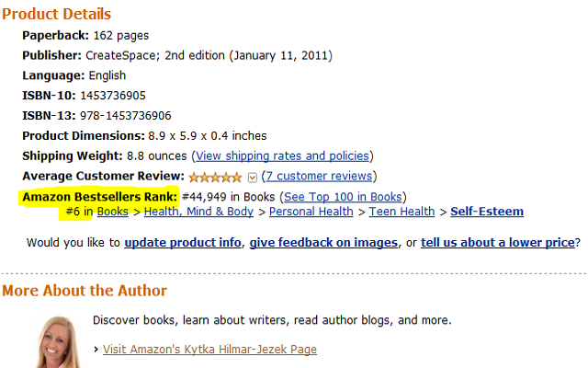
Task: Select the Personal Health breadcrumb
Action: pos(311,212)
